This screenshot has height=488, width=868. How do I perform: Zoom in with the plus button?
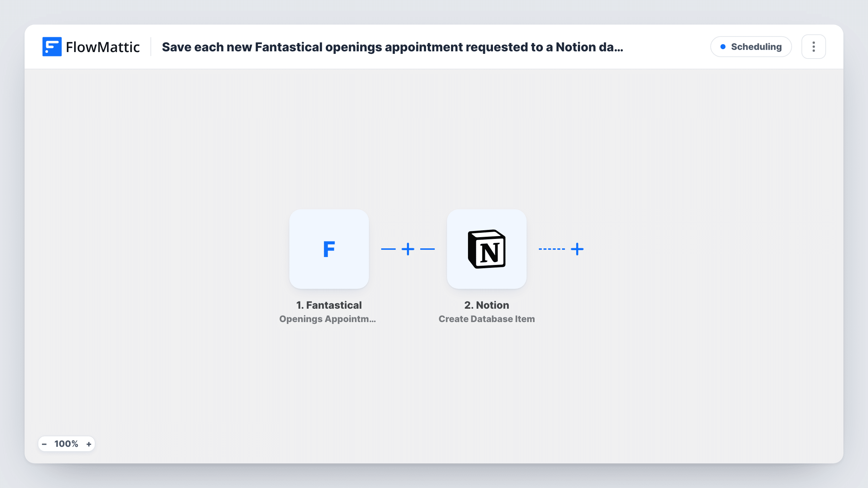pyautogui.click(x=89, y=444)
